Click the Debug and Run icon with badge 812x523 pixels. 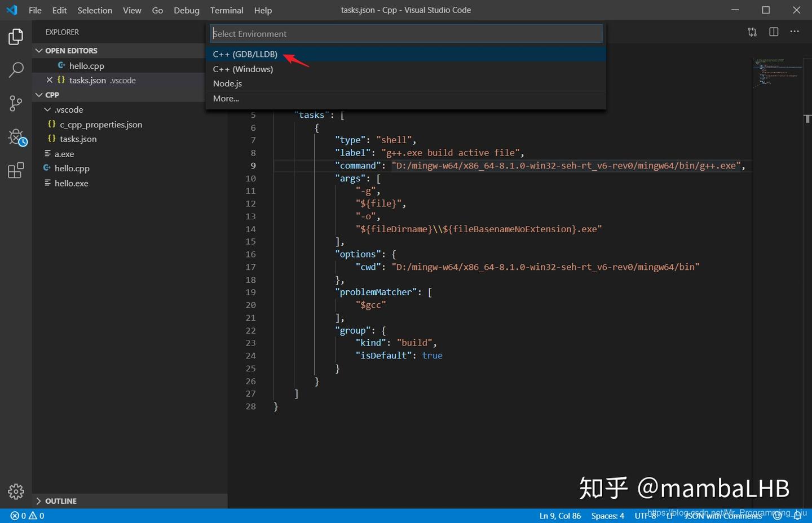15,137
